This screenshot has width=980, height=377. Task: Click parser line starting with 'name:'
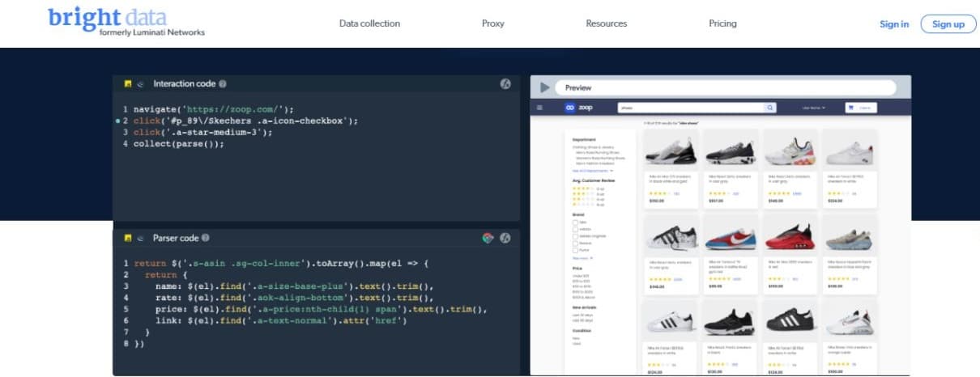(295, 286)
